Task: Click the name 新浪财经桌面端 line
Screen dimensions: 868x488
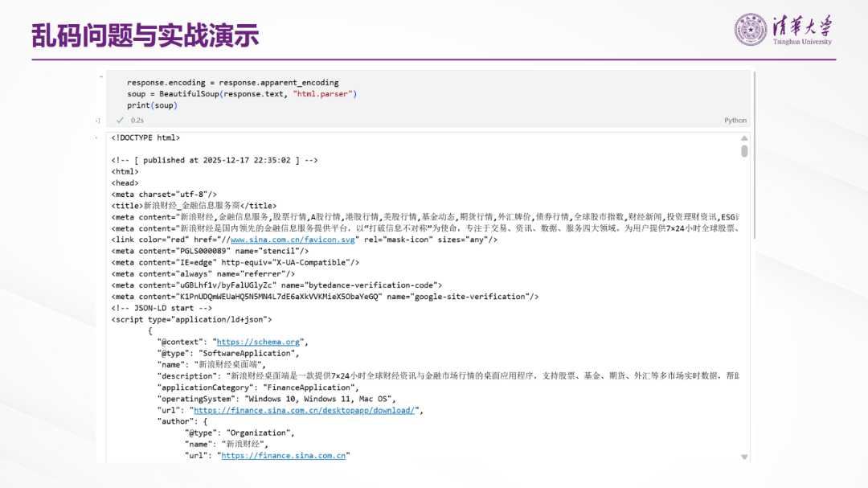Action: point(211,365)
